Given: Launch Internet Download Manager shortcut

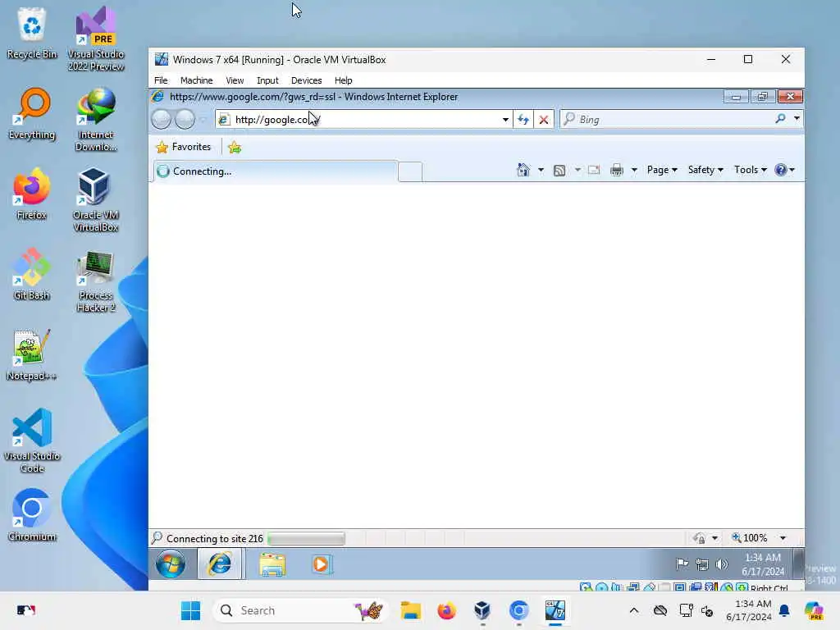Looking at the screenshot, I should [x=95, y=119].
